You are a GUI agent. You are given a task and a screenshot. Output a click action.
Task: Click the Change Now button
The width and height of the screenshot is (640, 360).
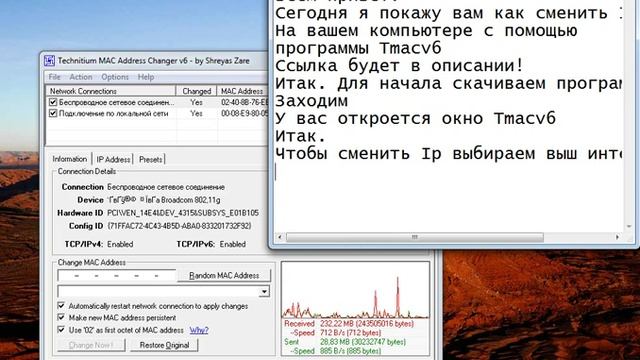tap(91, 345)
